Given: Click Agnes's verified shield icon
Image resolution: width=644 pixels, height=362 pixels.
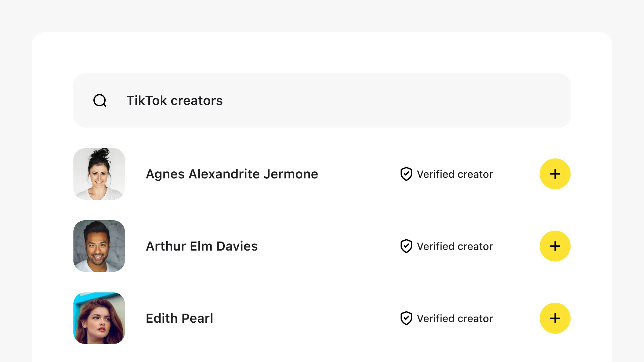Looking at the screenshot, I should [406, 174].
